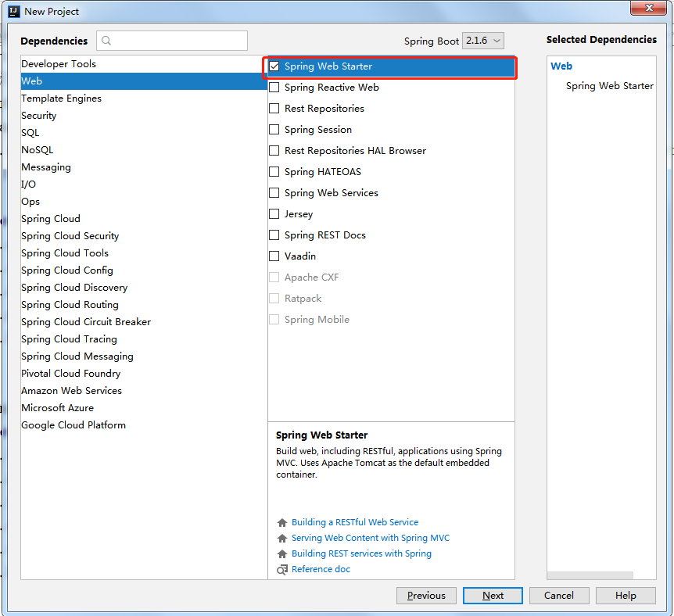Click the disabled Ratpack checkbox
674x616 pixels.
274,299
